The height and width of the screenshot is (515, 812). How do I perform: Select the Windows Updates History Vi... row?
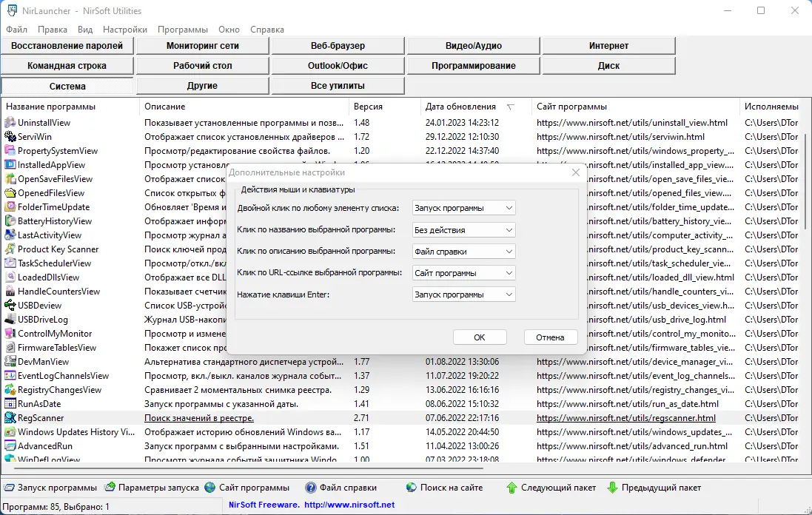pyautogui.click(x=401, y=431)
